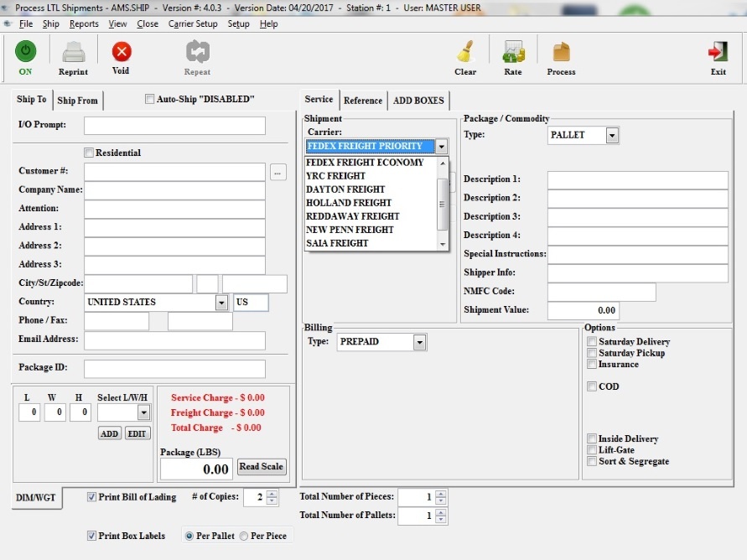Decrease the number of copies
Screen dimensions: 747x560
(x=272, y=501)
